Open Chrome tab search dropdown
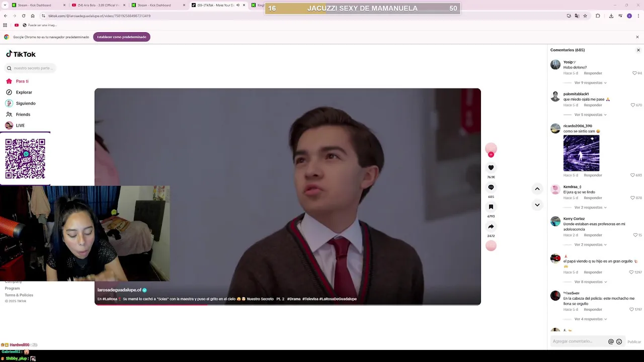 click(x=4, y=5)
